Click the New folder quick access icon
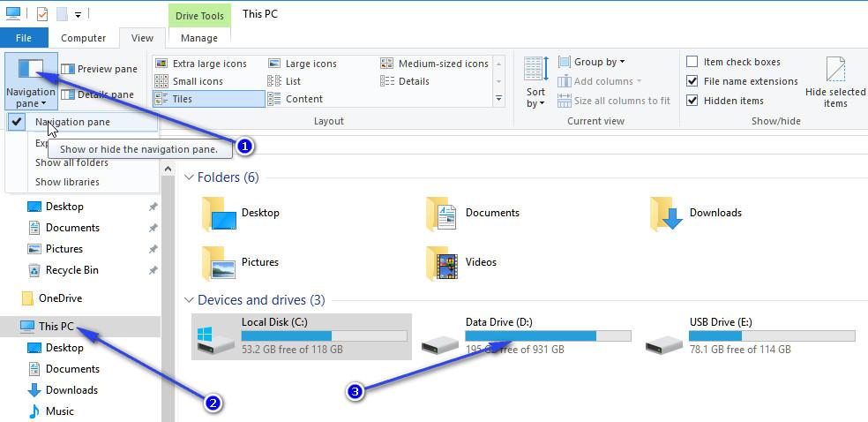The width and height of the screenshot is (868, 422). (62, 14)
